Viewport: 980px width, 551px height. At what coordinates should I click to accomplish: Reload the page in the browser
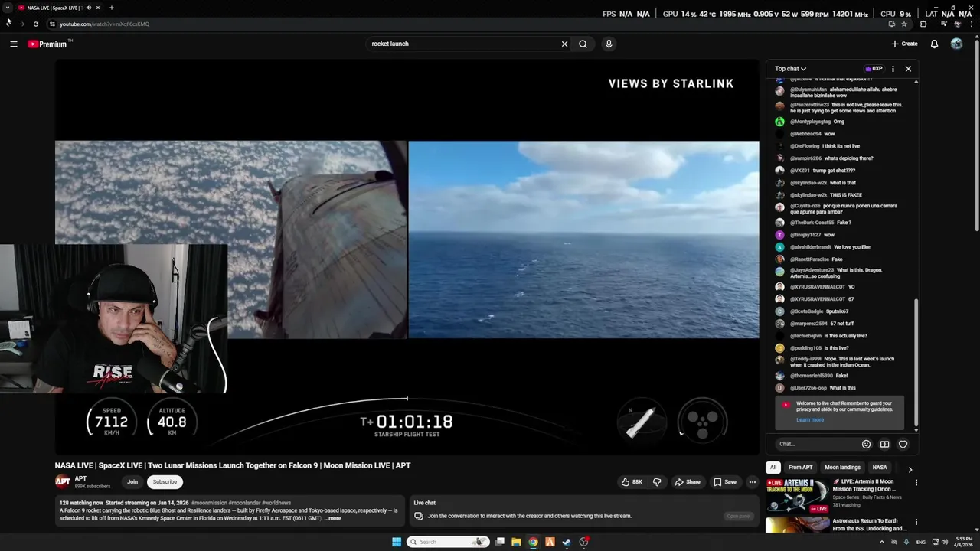35,24
